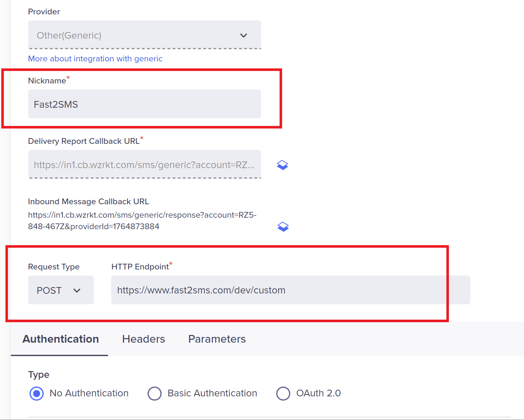Click into the HTTP Endpoint URL field
The width and height of the screenshot is (524, 420).
click(290, 290)
